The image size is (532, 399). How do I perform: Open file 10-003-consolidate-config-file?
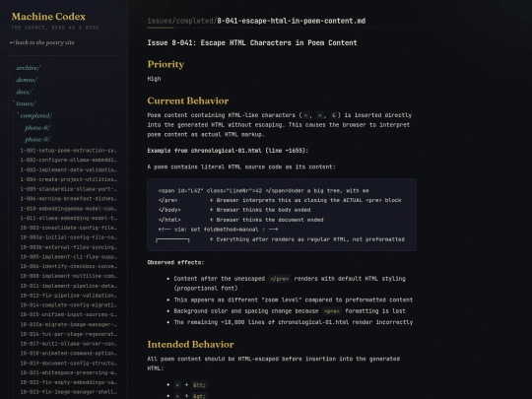coord(69,228)
